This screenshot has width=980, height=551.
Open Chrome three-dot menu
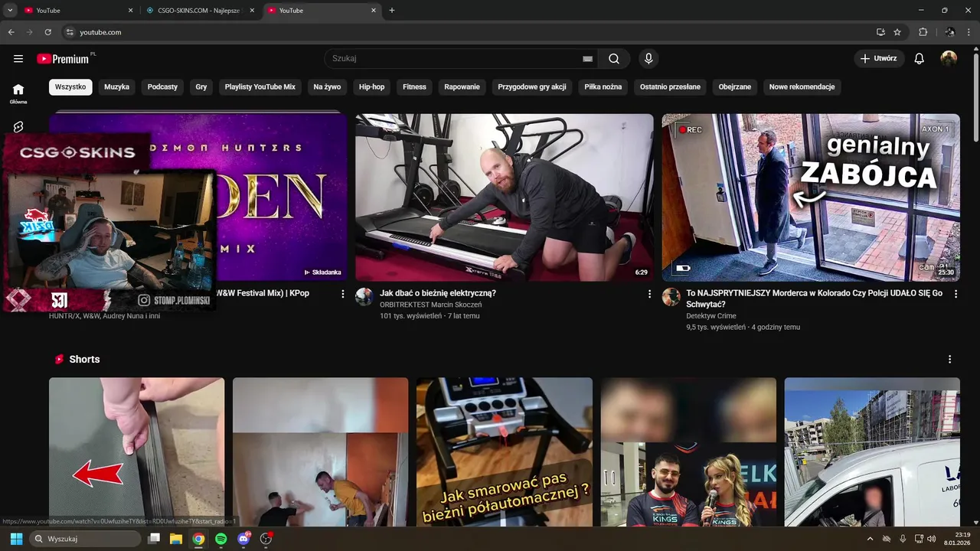pos(969,32)
